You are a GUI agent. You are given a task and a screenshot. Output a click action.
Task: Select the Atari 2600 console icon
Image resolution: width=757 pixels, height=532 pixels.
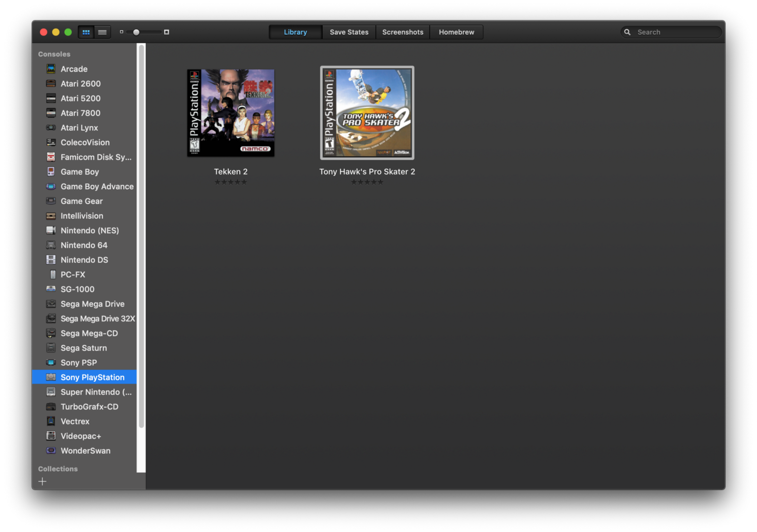[x=51, y=83]
